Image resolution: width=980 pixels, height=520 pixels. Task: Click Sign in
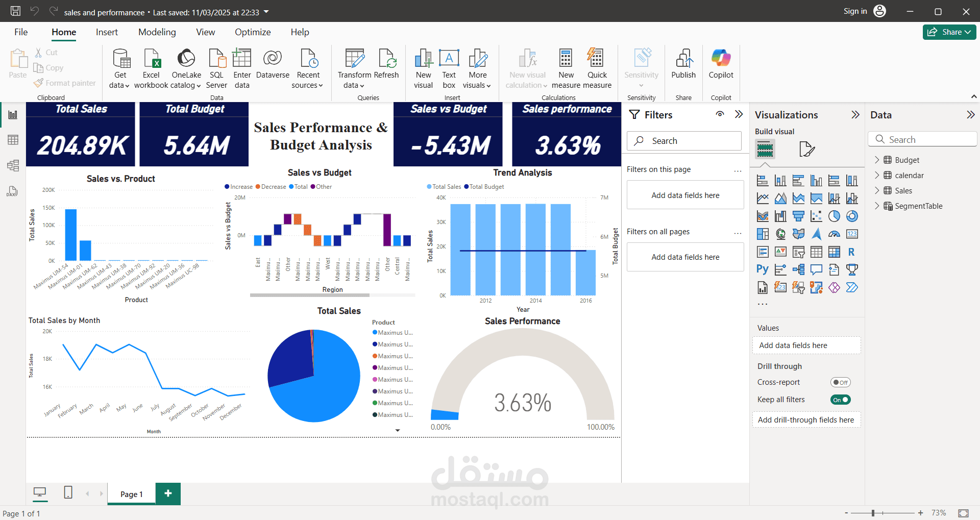click(855, 11)
